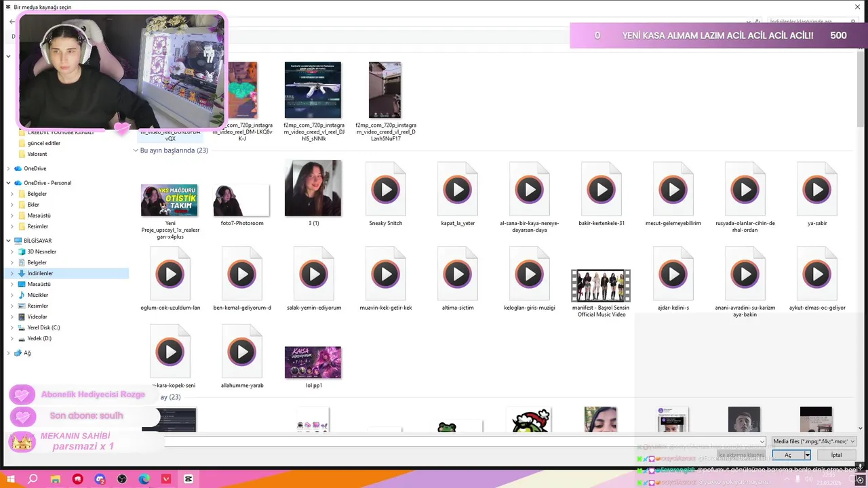This screenshot has height=488, width=868.
Task: Select the salak-yemin-ediyorum file
Action: point(313,279)
